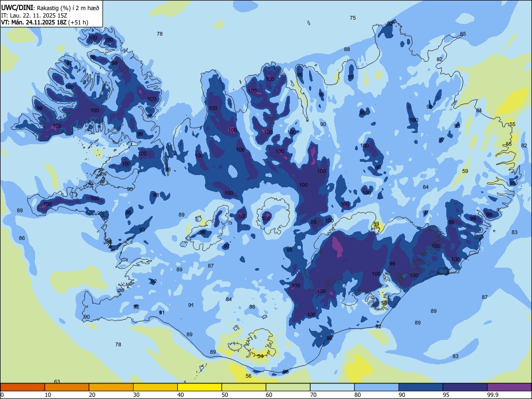Click the humidity value 88 on the map
Screen dimensions: 532x399
[x=347, y=49]
